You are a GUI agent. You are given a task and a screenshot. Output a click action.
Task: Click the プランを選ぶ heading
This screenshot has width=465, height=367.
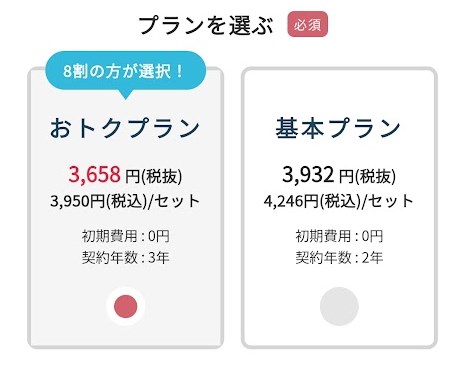coord(206,25)
